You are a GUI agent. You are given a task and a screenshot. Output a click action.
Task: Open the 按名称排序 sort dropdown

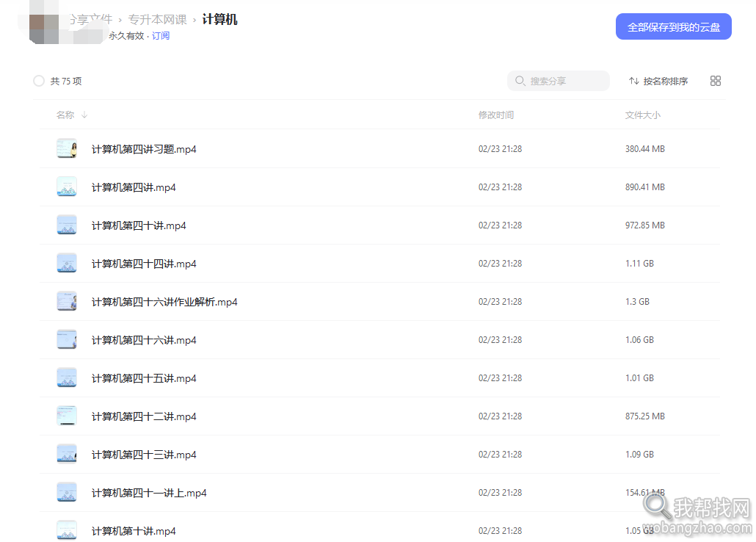658,81
